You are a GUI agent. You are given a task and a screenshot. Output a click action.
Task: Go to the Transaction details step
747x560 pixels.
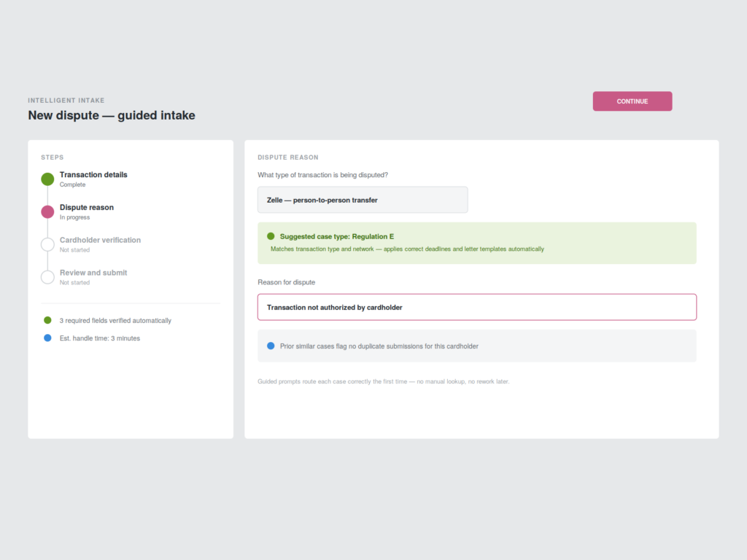[93, 175]
